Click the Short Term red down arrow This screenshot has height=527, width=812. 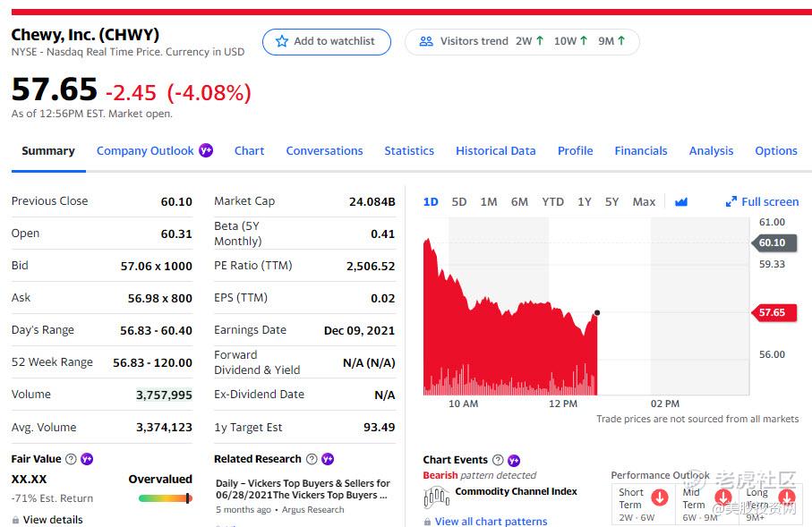click(659, 497)
